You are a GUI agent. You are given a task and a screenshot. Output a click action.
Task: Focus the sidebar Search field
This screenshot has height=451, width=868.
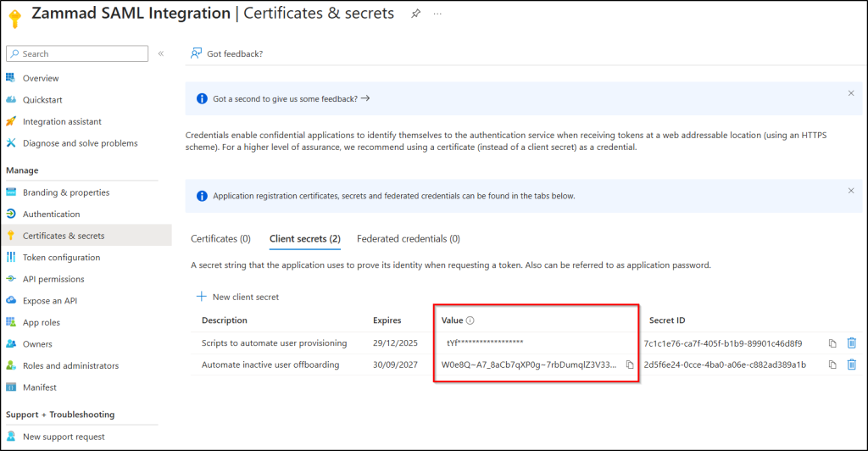click(x=81, y=53)
